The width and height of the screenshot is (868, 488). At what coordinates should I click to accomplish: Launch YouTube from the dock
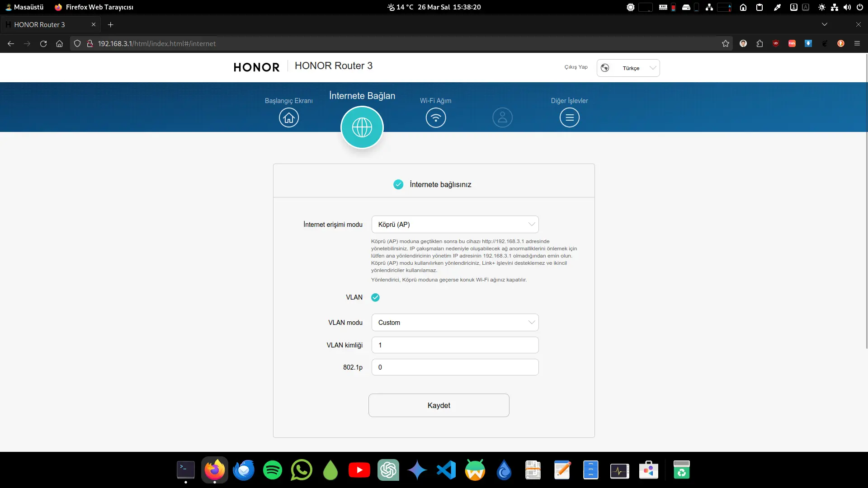click(359, 470)
